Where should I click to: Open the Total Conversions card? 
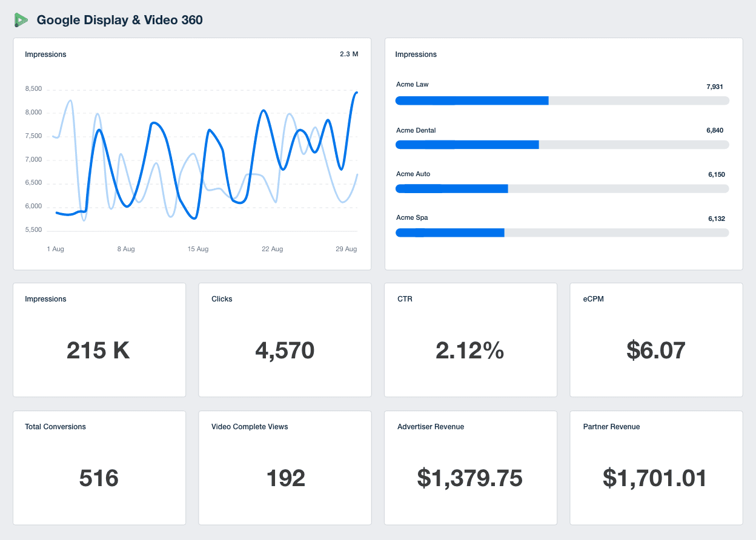pyautogui.click(x=99, y=467)
